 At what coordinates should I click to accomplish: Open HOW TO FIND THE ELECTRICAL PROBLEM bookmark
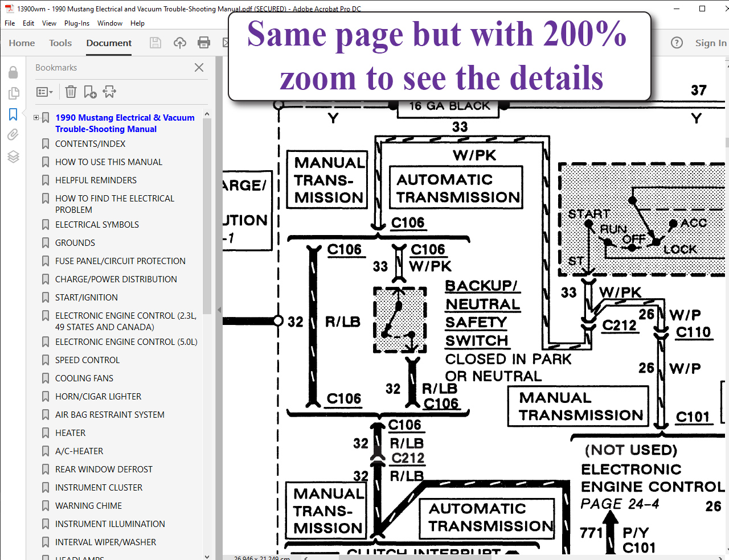coord(114,204)
